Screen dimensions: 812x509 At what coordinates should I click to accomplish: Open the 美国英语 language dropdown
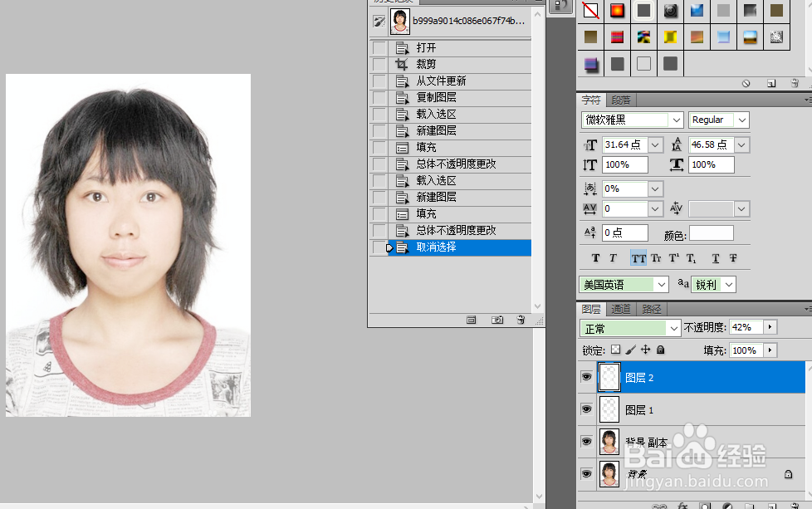tap(661, 284)
